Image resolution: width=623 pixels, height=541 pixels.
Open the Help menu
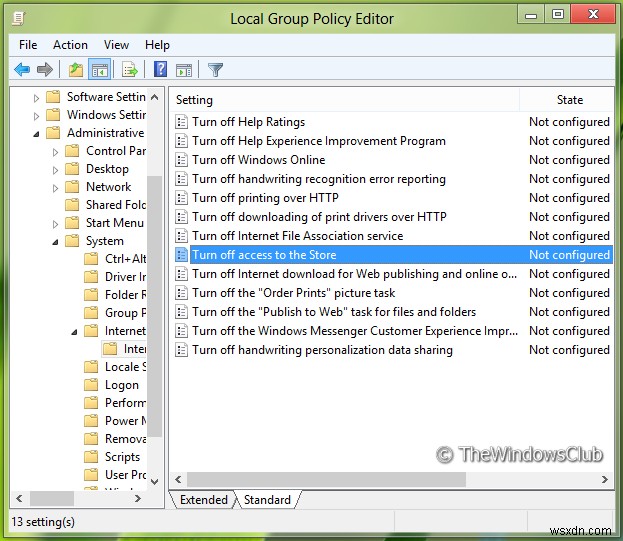tap(157, 45)
